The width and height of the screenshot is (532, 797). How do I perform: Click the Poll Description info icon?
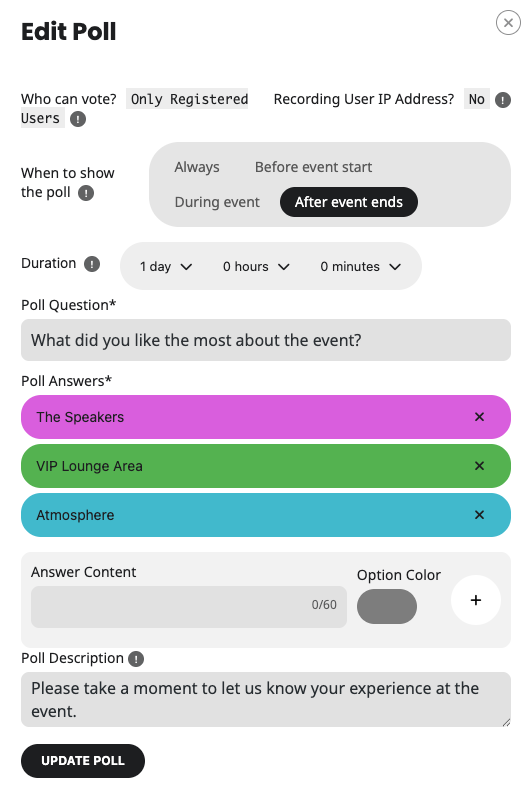coord(136,659)
